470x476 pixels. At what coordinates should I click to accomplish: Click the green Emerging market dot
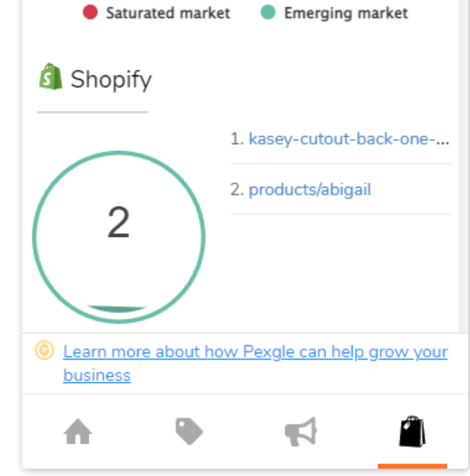267,13
